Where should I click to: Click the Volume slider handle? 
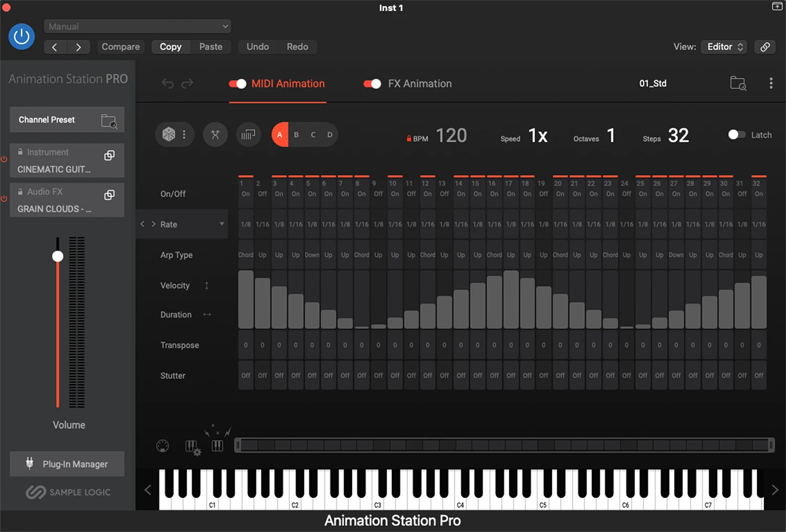tap(58, 256)
